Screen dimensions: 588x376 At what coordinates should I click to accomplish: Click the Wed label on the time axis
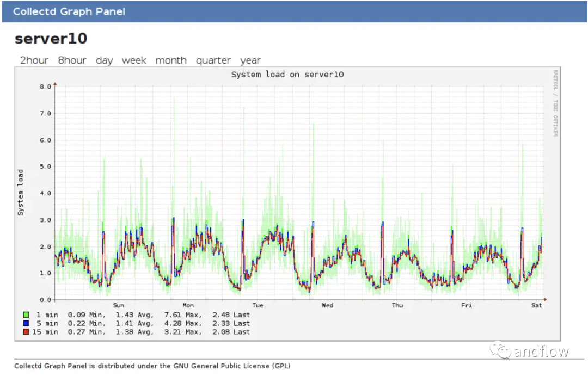pos(327,305)
